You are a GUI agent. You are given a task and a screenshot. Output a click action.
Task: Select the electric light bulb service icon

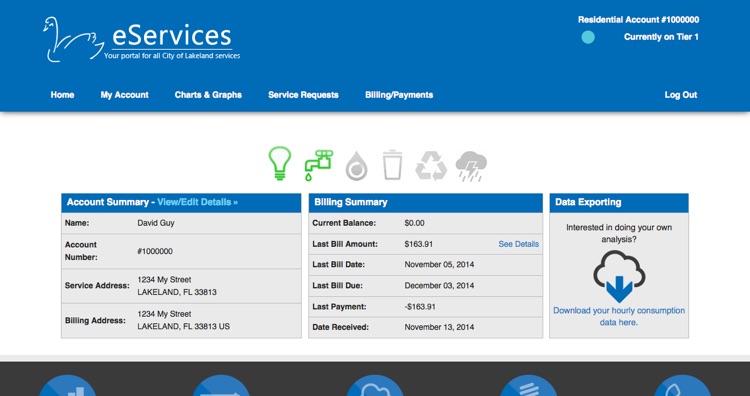tap(280, 164)
